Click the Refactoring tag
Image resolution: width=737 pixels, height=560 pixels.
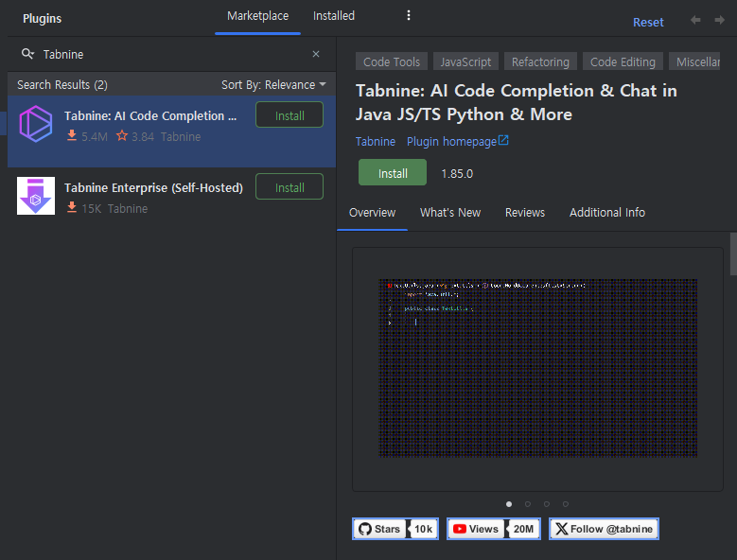click(x=540, y=61)
